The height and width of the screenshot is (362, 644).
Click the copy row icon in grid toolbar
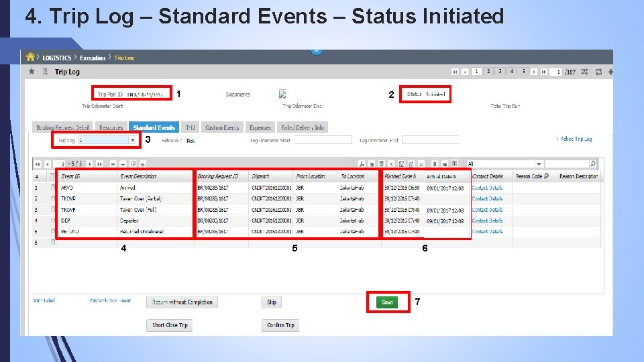click(x=133, y=164)
